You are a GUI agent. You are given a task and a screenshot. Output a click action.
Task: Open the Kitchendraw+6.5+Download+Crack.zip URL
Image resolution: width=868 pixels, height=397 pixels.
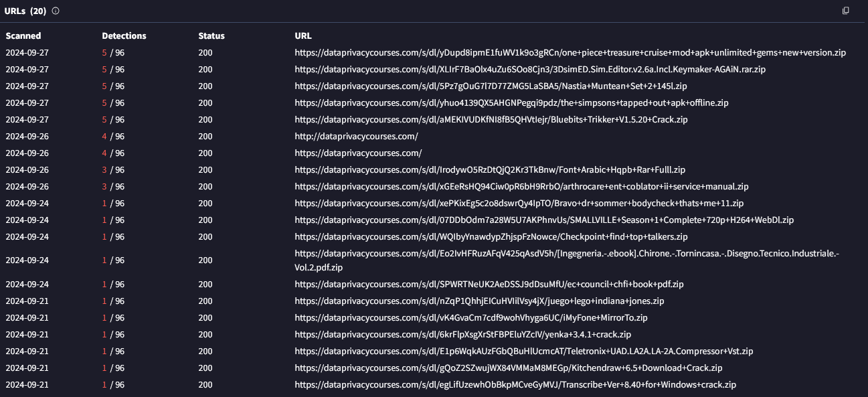[x=509, y=368]
